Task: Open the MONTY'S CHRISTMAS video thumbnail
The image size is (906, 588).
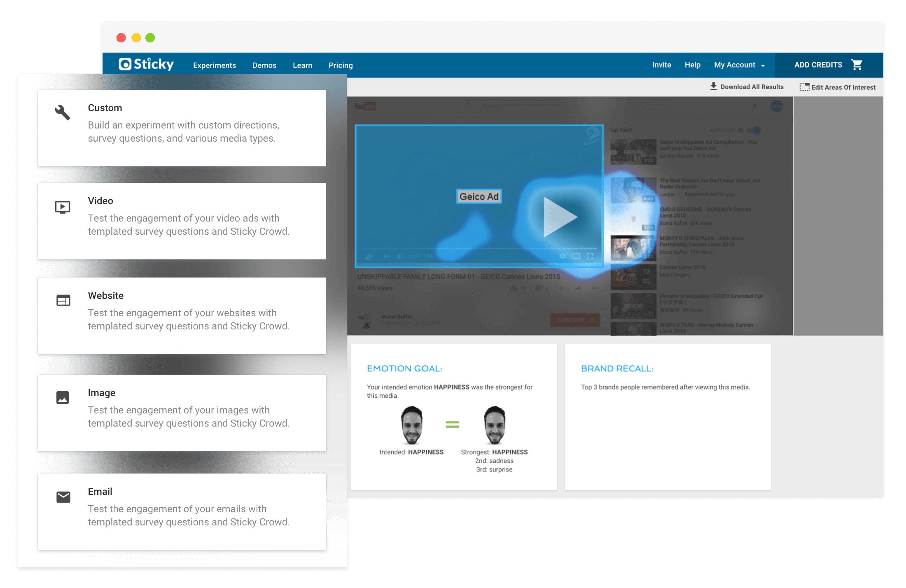Action: point(633,248)
